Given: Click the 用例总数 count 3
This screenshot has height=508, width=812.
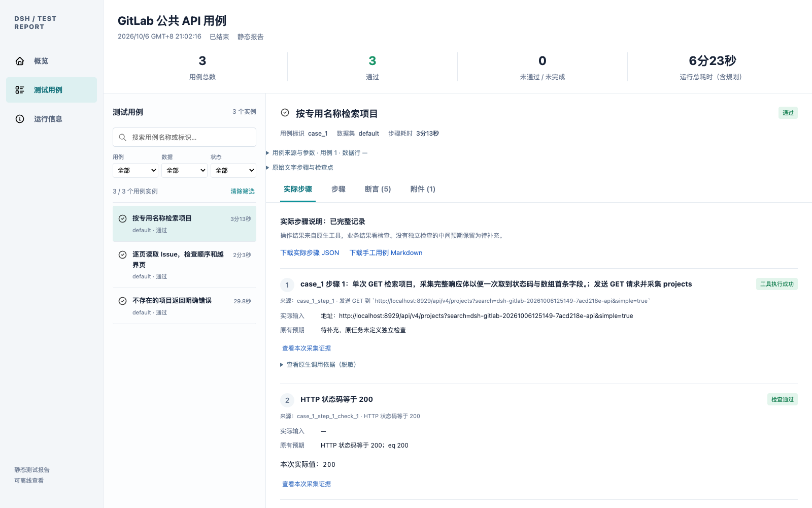Looking at the screenshot, I should (202, 61).
